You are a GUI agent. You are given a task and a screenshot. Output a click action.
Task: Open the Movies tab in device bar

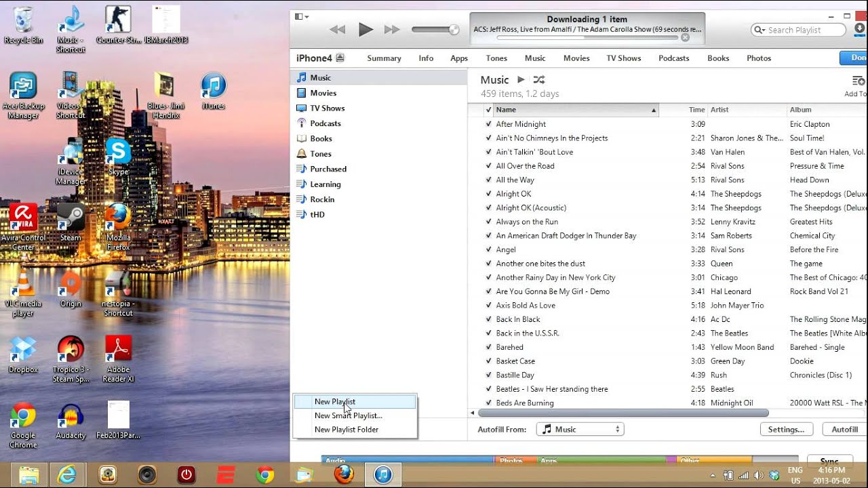click(576, 58)
